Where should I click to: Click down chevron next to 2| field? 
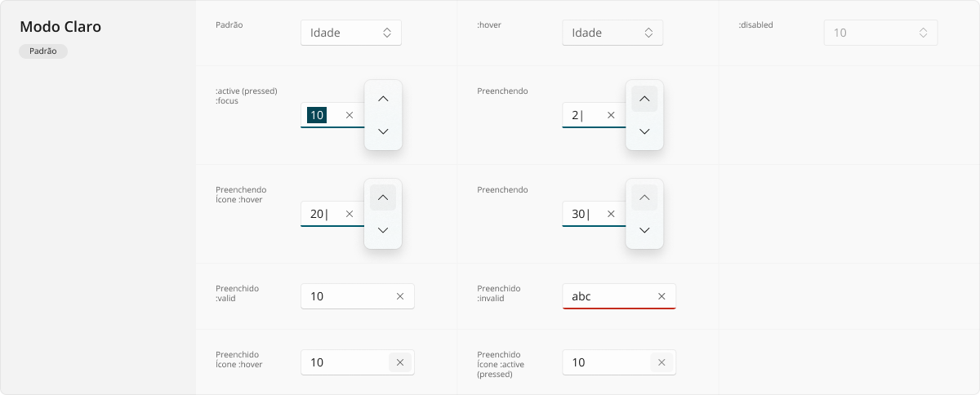point(644,131)
